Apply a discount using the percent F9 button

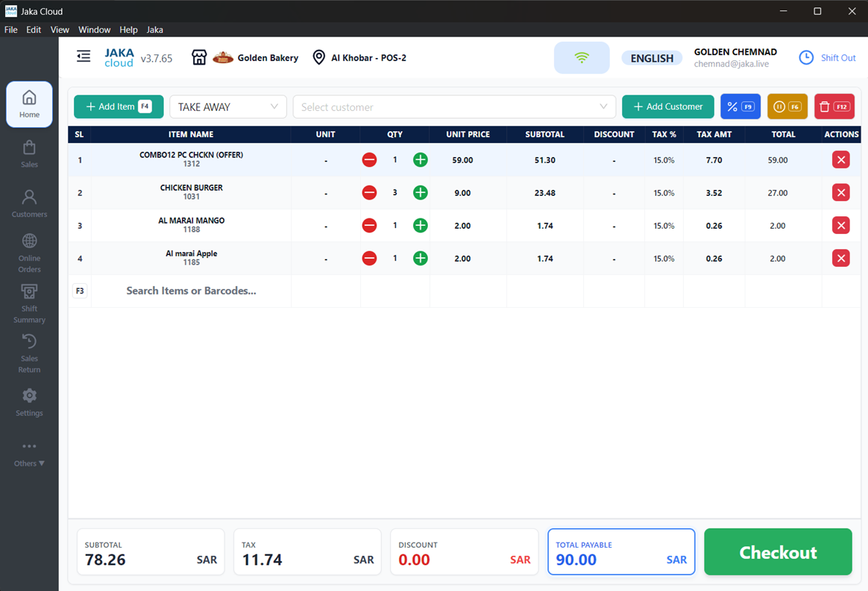coord(740,106)
